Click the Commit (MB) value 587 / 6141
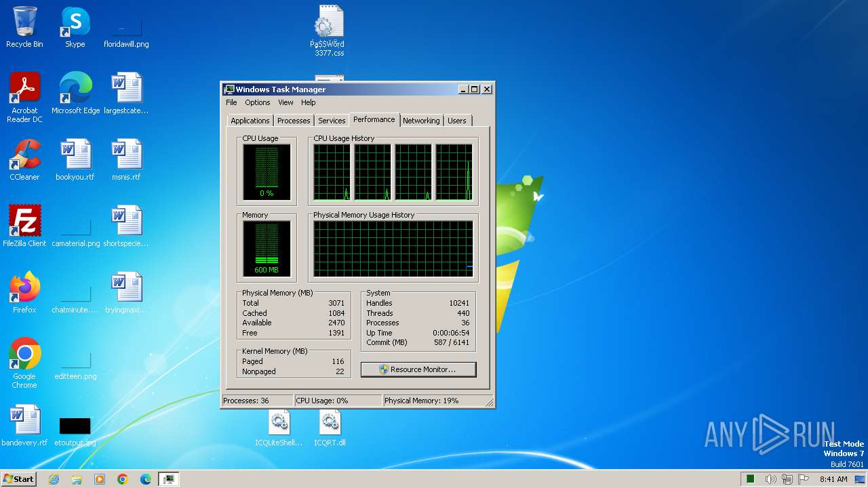 click(x=452, y=342)
